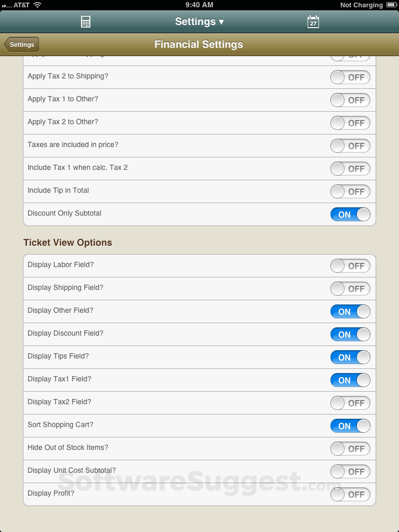Open the calculator icon in top bar
399x532 pixels.
click(86, 22)
